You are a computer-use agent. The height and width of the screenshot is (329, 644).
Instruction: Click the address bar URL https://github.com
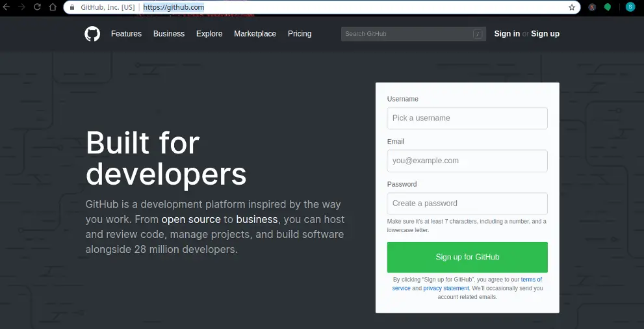coord(174,7)
